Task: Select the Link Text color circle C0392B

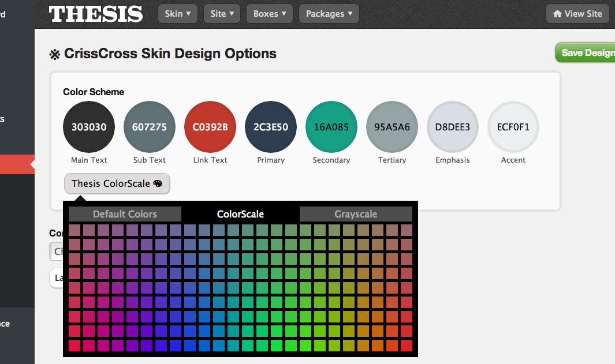Action: point(210,127)
